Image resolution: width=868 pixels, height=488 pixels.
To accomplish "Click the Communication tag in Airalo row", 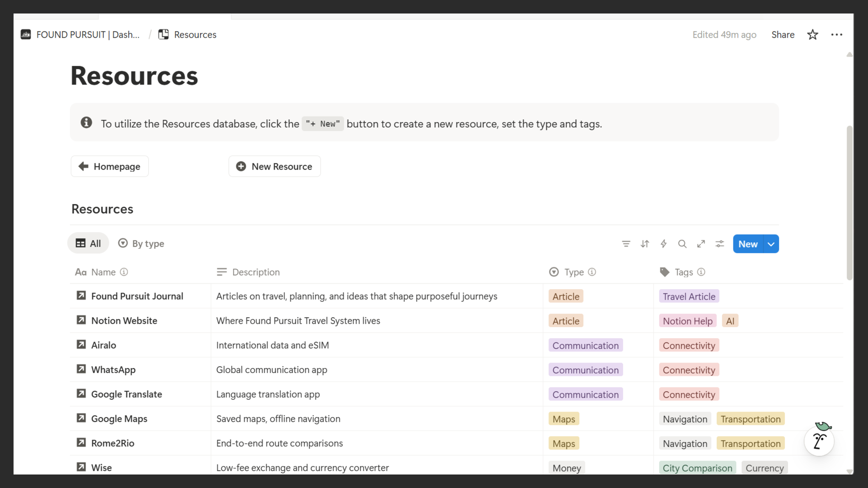I will [585, 346].
